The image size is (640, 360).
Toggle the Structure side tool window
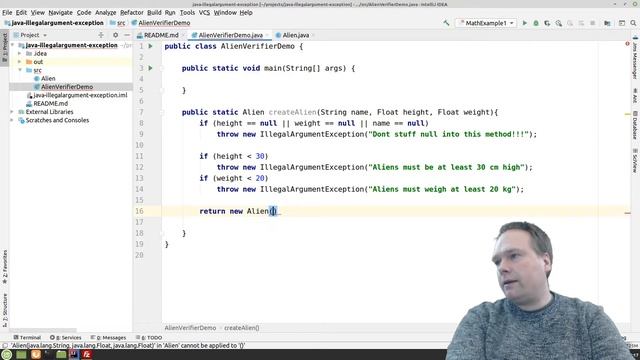[4, 310]
